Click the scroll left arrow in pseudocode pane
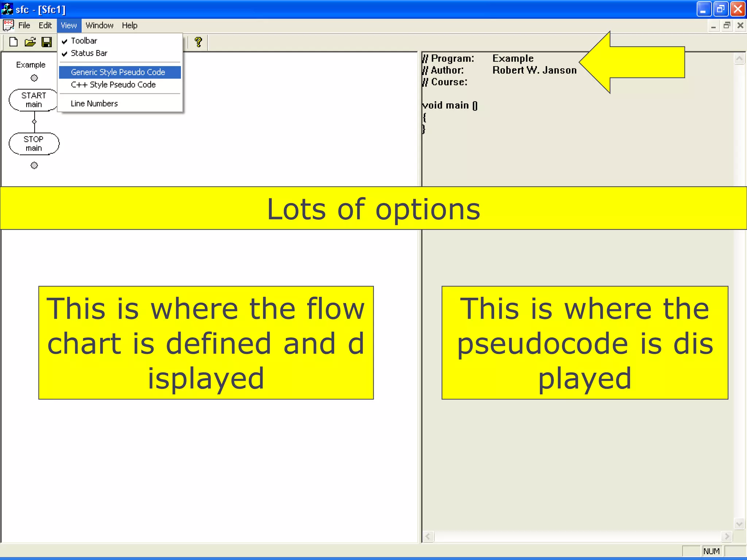Viewport: 747px width, 560px height. click(428, 536)
